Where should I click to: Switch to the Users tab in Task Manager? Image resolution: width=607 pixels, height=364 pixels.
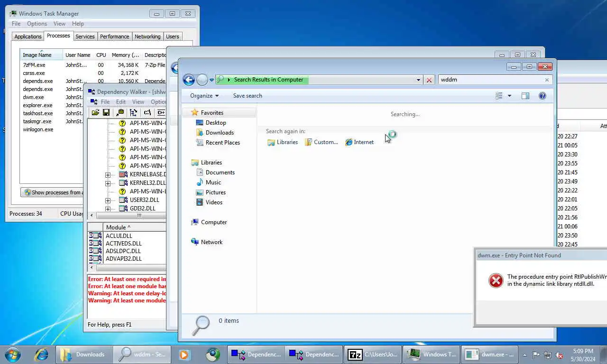point(173,36)
